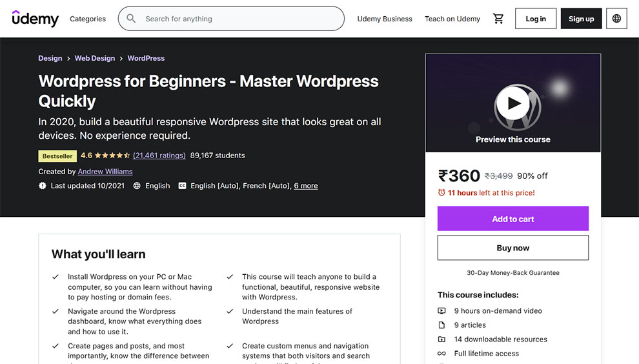Click the struck-through ₹3,499 original price
Screen dimensions: 639x364
498,176
